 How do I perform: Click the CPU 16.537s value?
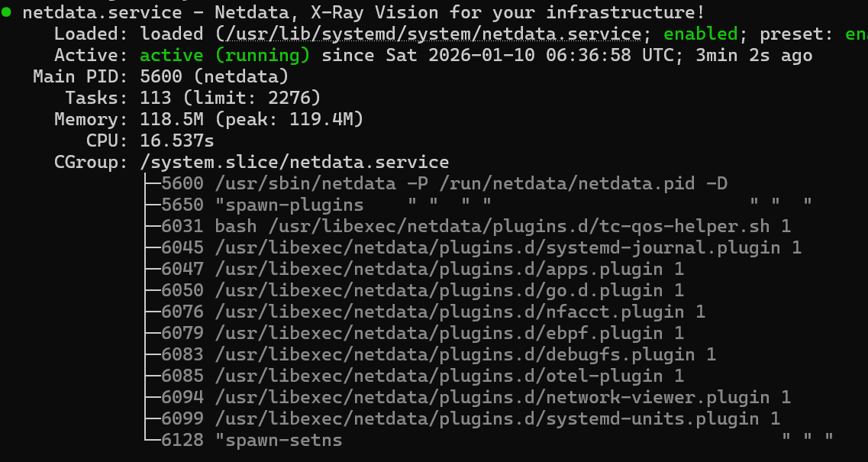[x=177, y=141]
